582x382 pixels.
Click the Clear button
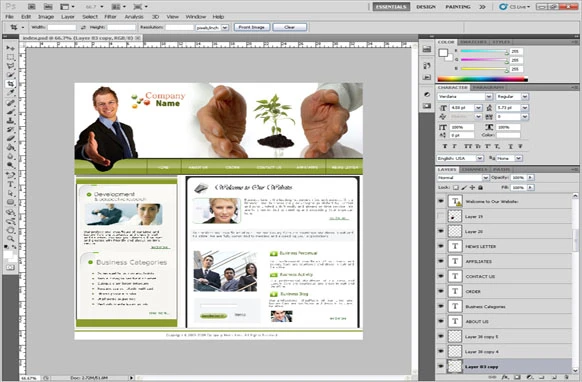(290, 27)
